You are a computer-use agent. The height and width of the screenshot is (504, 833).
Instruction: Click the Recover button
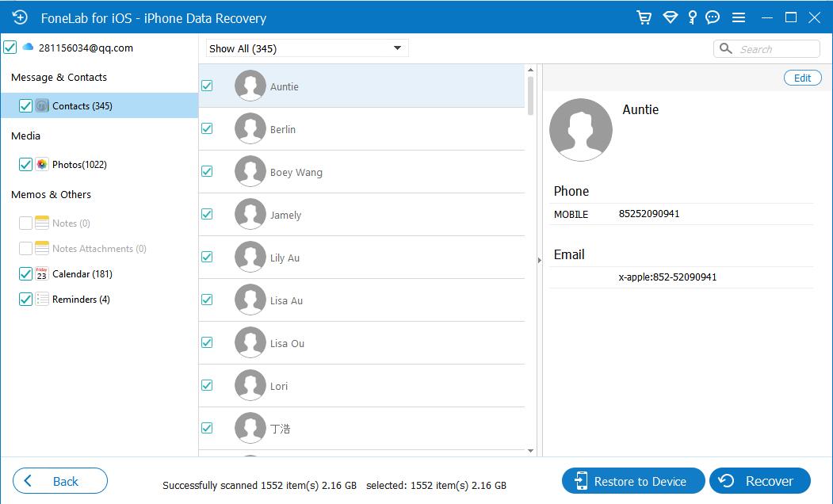[x=760, y=481]
